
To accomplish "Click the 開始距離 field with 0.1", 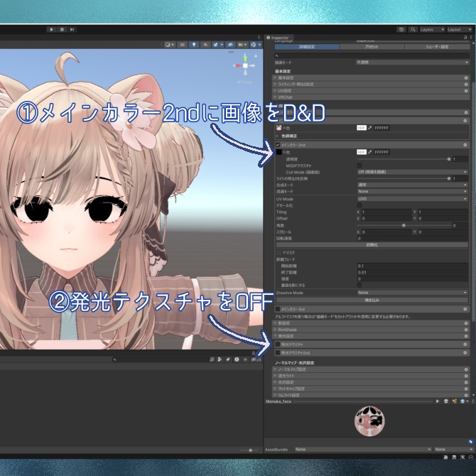I will point(412,266).
